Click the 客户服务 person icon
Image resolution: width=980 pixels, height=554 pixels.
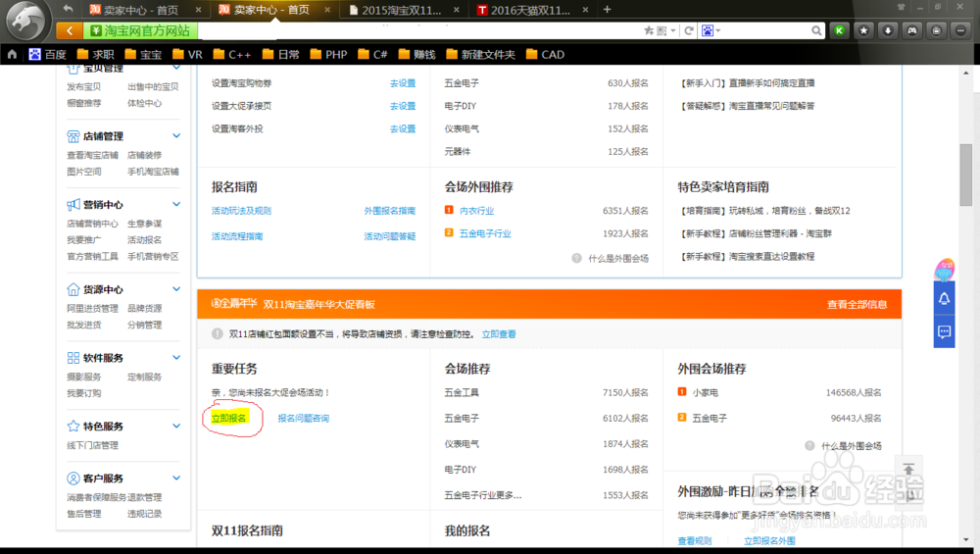pyautogui.click(x=73, y=478)
